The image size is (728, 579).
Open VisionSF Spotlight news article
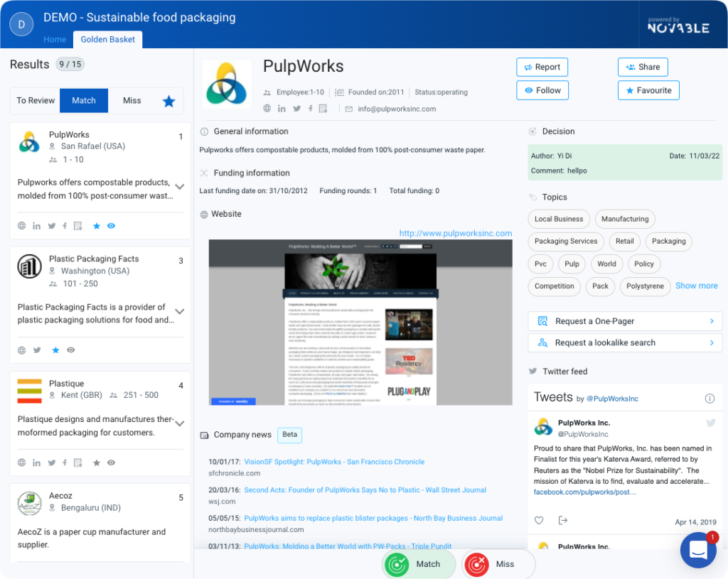(x=334, y=462)
